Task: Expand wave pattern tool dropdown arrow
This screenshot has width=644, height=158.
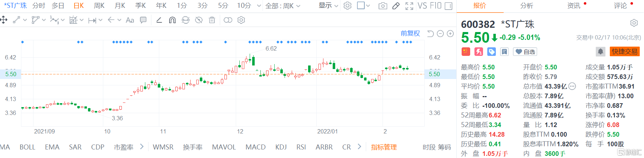Action: click(x=63, y=20)
